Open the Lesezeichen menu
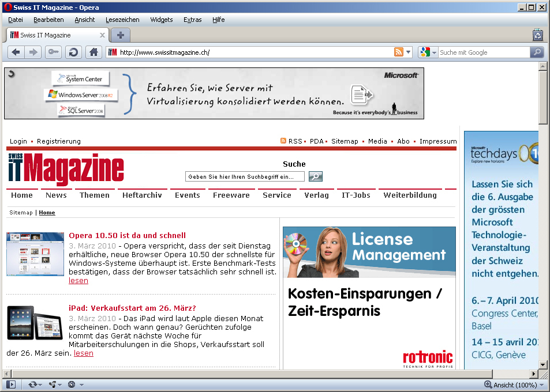Image resolution: width=550 pixels, height=392 pixels. (x=122, y=20)
